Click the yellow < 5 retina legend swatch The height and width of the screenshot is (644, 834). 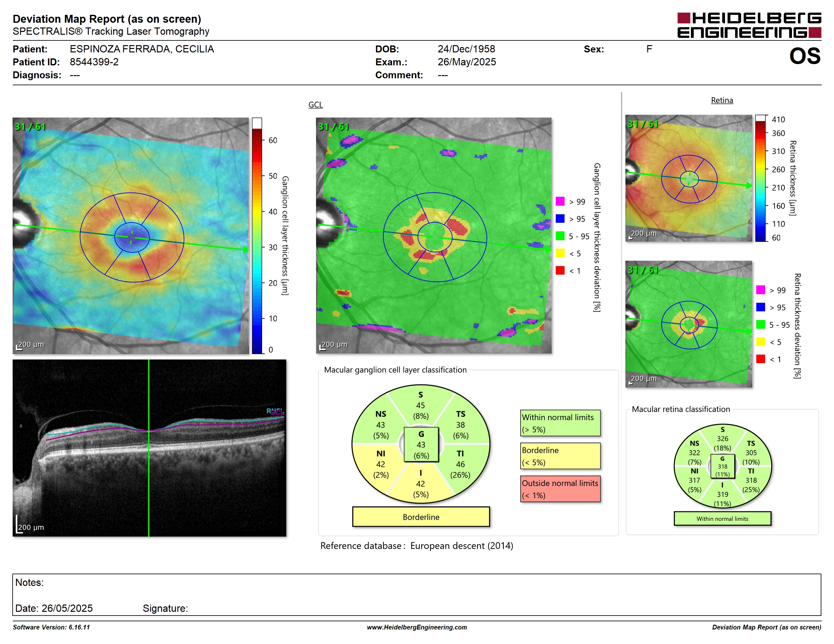coord(760,342)
